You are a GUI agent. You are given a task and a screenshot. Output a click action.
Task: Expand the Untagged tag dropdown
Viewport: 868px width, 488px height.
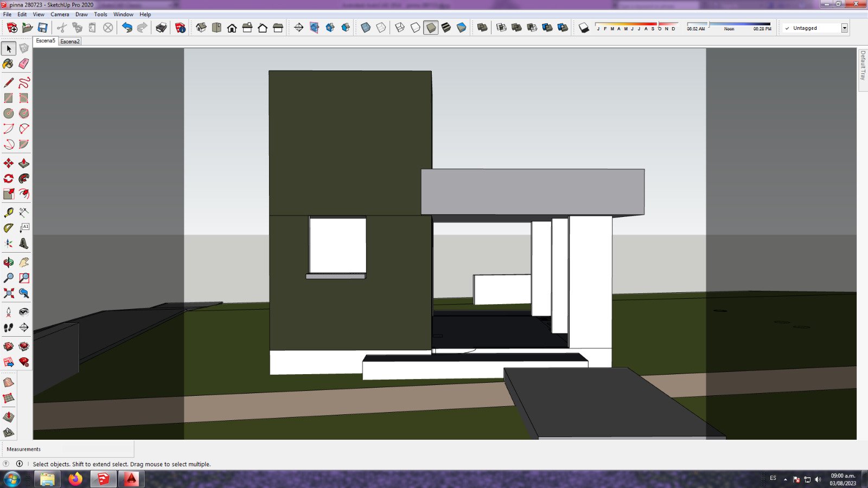click(845, 28)
